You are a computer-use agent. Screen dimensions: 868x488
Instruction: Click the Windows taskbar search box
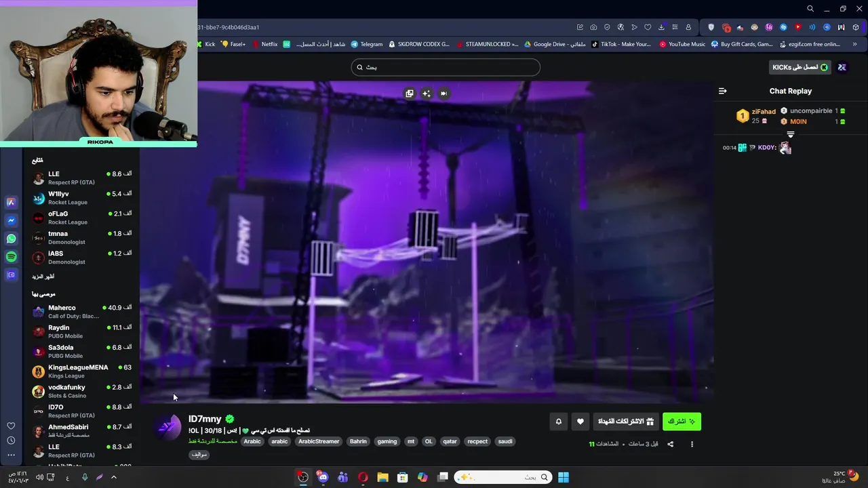[502, 477]
